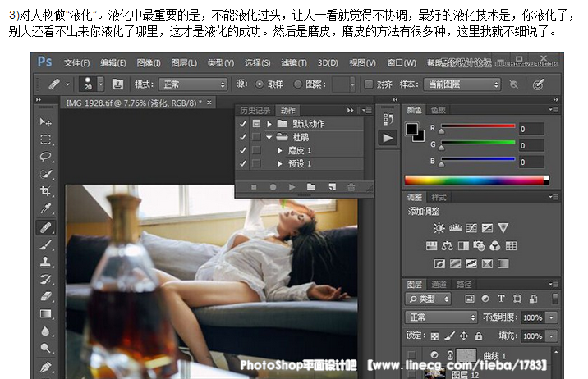588x379 pixels.
Task: Select the Eraser tool
Action: [46, 297]
